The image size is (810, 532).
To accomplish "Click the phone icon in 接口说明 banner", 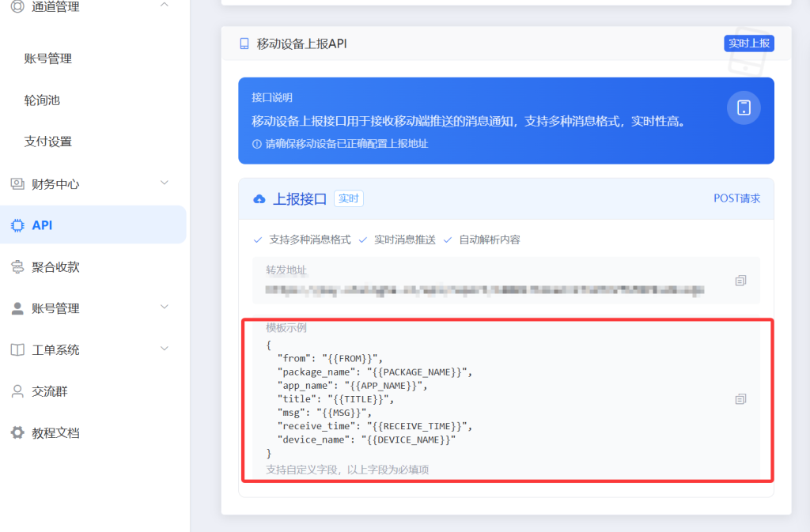I will 743,108.
